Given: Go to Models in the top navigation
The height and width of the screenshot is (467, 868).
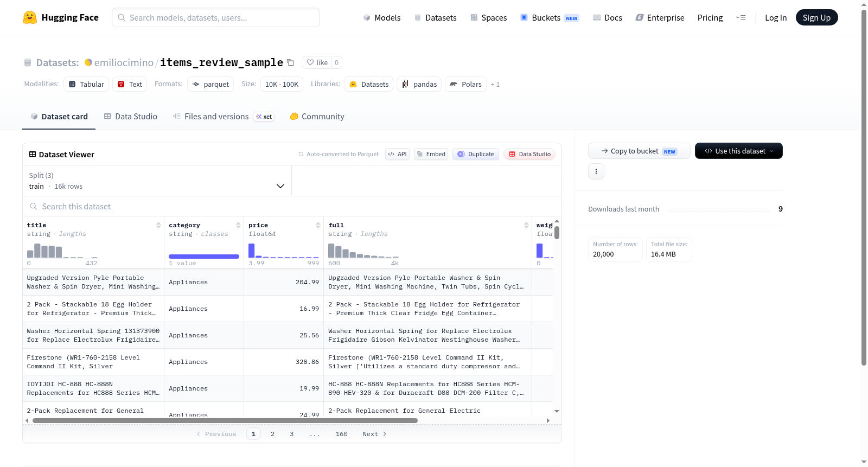Looking at the screenshot, I should click(x=382, y=17).
